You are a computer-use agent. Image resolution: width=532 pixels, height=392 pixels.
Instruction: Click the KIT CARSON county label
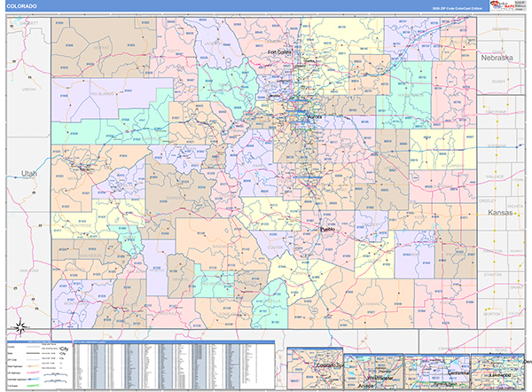point(452,166)
